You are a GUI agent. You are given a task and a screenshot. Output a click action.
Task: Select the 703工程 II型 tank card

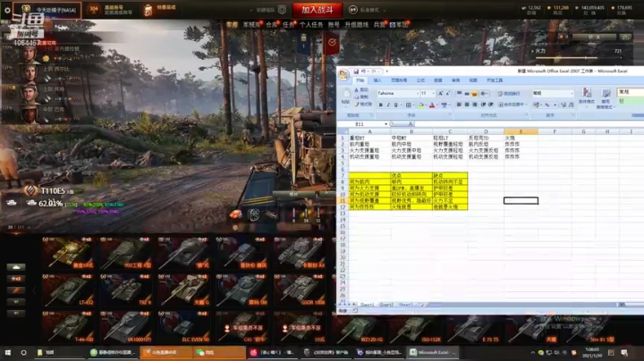point(126,253)
